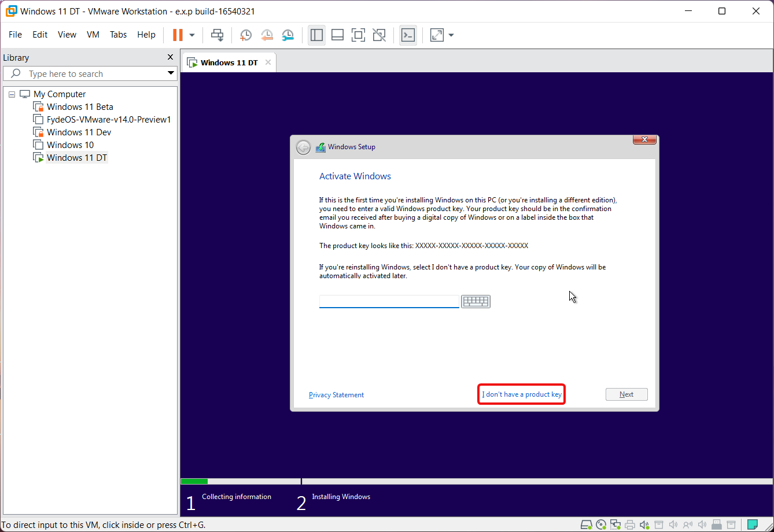The height and width of the screenshot is (532, 774).
Task: Suspend the VM with the orange pause button
Action: pos(178,35)
